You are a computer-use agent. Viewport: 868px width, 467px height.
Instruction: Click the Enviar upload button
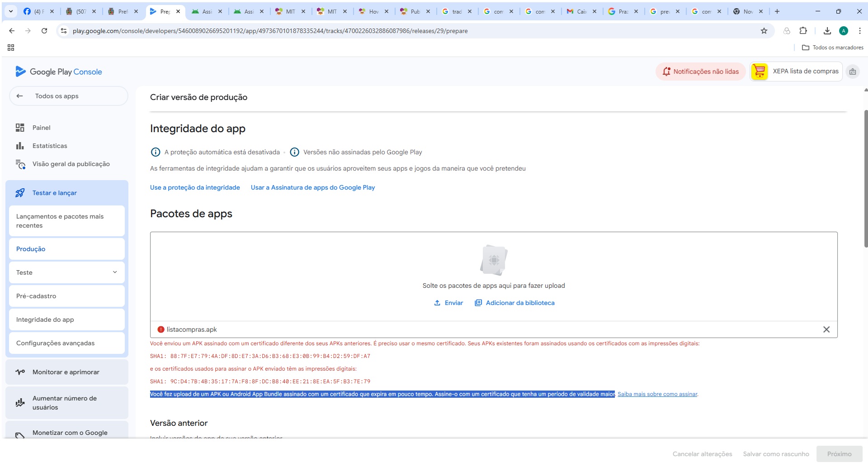448,303
